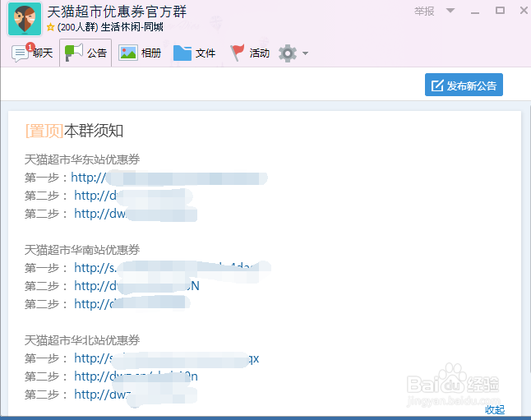This screenshot has height=420, width=531.
Task: Open the 华南站 link ending in N
Action: (x=136, y=286)
